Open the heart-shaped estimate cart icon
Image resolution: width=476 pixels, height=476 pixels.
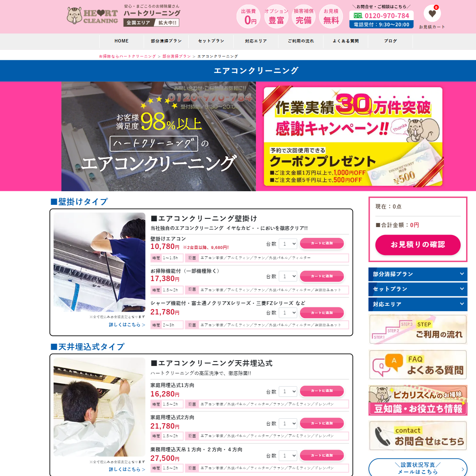(432, 14)
